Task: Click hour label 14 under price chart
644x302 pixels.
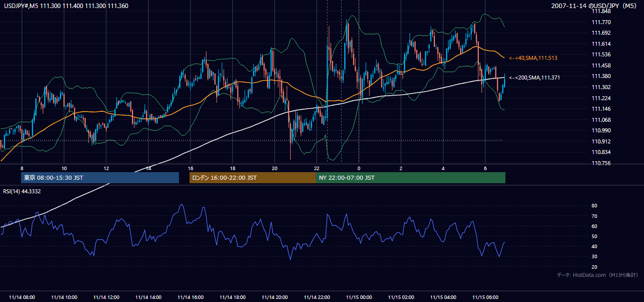Action: [148, 168]
